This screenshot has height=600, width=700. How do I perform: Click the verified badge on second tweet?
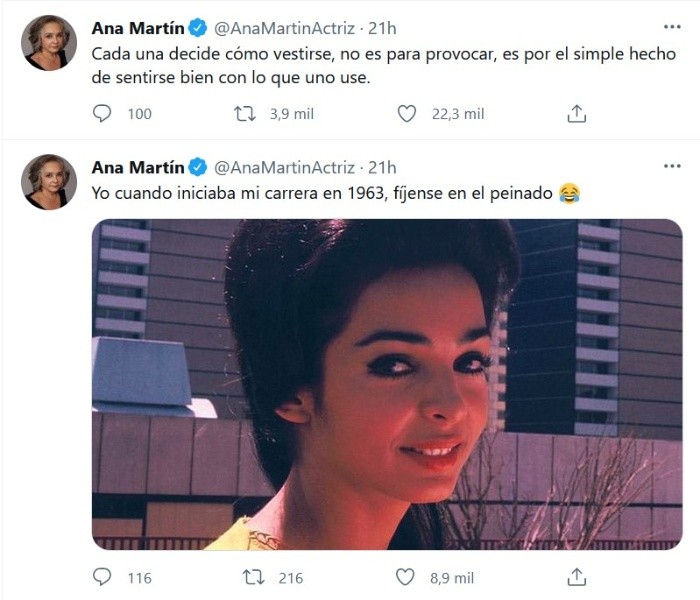click(x=197, y=167)
